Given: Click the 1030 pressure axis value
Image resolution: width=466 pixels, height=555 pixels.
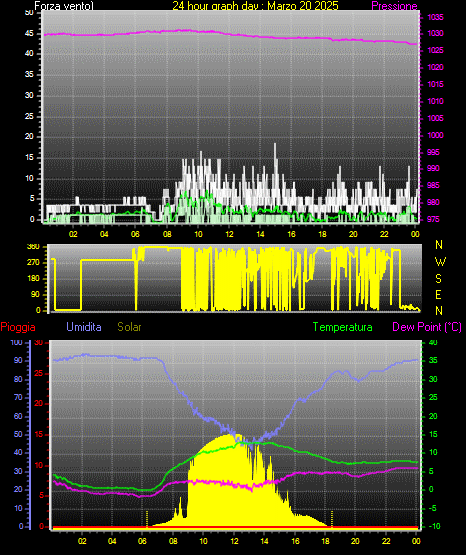Looking at the screenshot, I should 435,33.
